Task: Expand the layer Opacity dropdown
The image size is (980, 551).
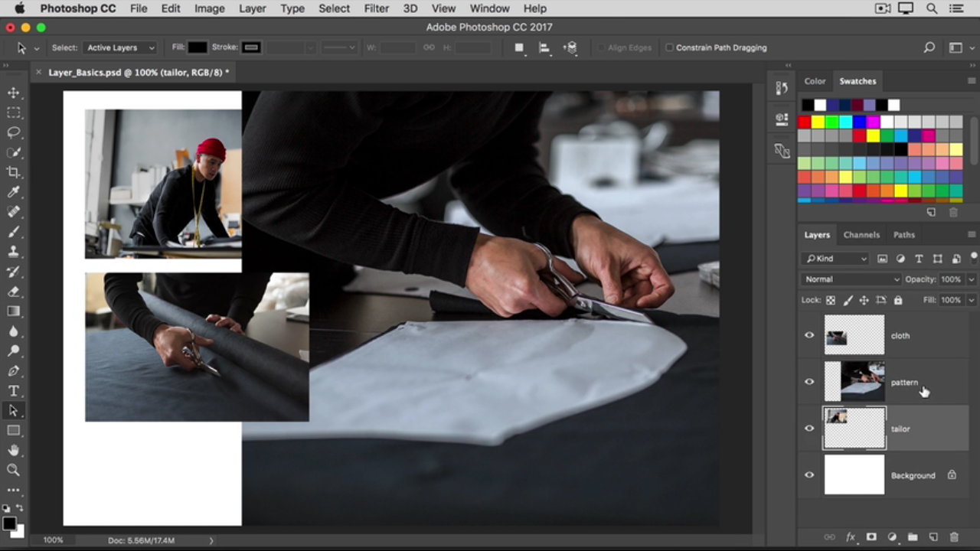Action: (x=971, y=279)
